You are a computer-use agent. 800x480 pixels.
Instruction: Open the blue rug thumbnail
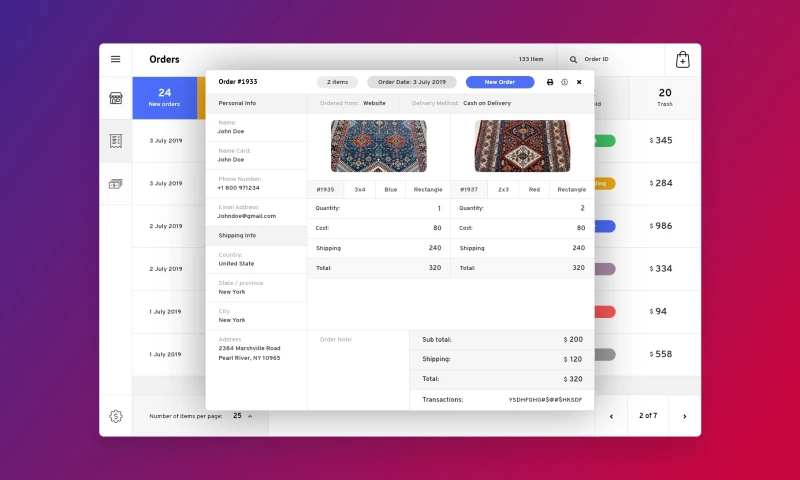click(x=379, y=146)
